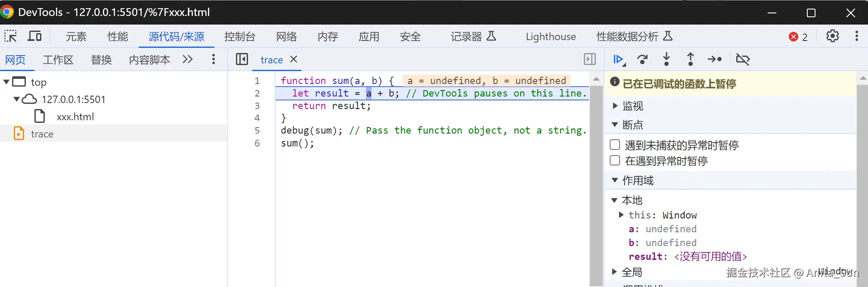The width and height of the screenshot is (868, 287).
Task: Activate the inspect element picker icon
Action: coord(10,36)
